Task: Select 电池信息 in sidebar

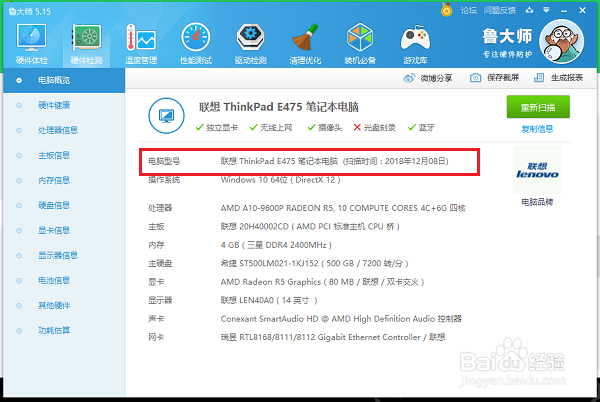Action: click(64, 280)
